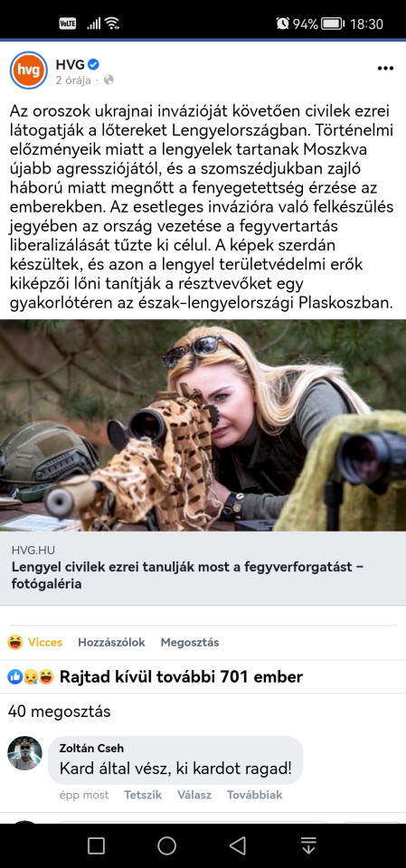
Task: View list of 'további 701 ember' reactions
Action: click(x=181, y=676)
